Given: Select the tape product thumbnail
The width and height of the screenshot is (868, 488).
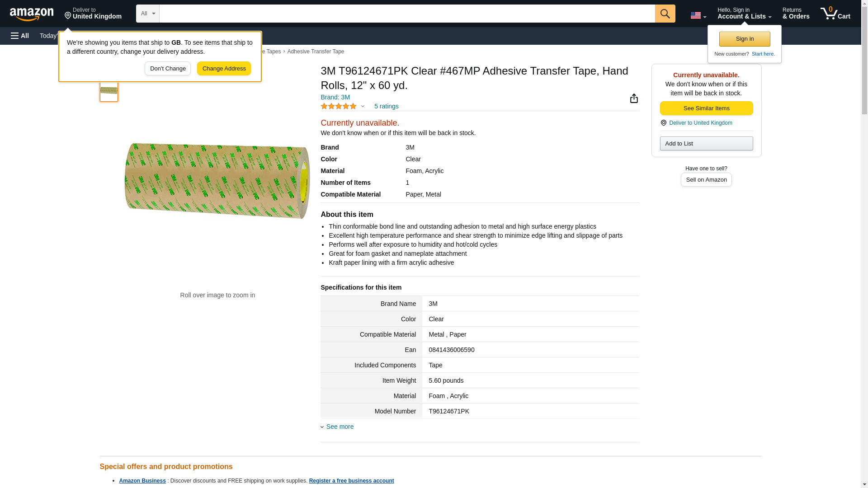Looking at the screenshot, I should pyautogui.click(x=109, y=90).
